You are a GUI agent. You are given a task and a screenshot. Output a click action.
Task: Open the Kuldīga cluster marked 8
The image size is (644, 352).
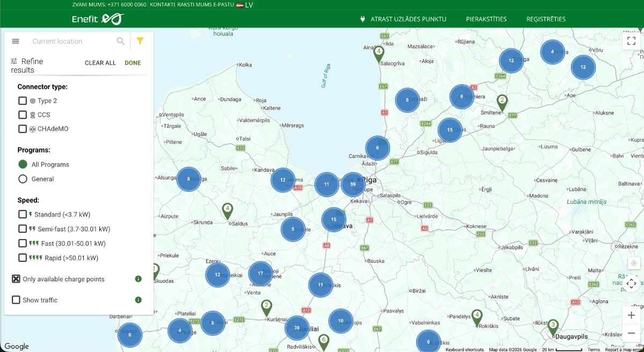tap(188, 179)
